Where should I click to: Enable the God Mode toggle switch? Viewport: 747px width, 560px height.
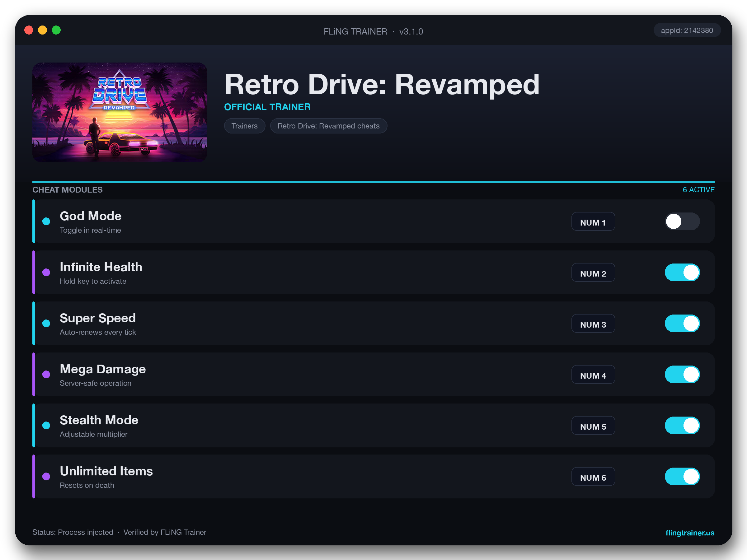pyautogui.click(x=682, y=222)
